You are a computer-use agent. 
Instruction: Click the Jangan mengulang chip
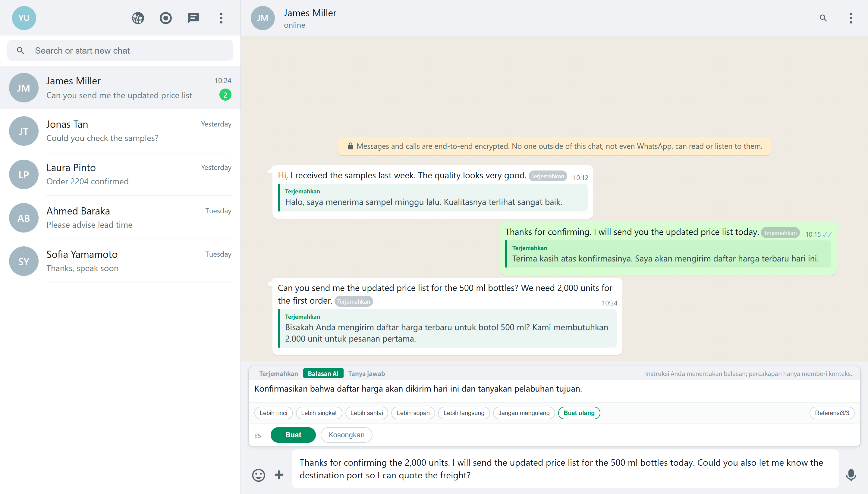click(x=524, y=413)
